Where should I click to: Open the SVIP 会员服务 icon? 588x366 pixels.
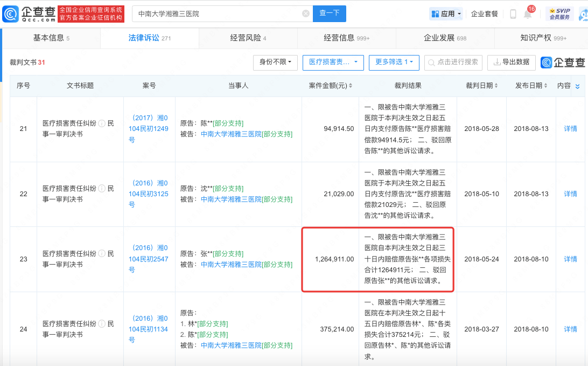pos(559,14)
